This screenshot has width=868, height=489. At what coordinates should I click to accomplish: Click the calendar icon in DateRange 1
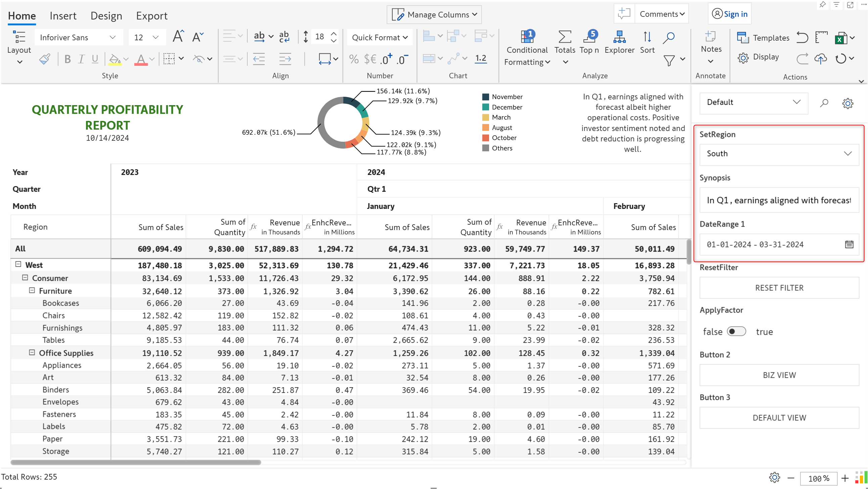pyautogui.click(x=849, y=244)
